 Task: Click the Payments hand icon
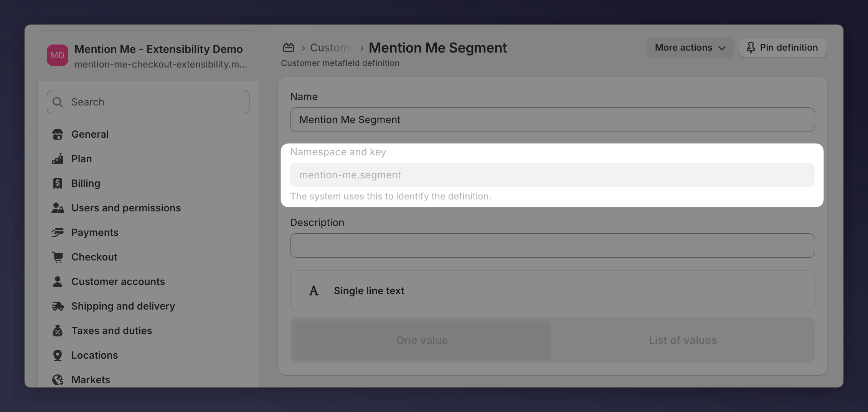(x=58, y=232)
